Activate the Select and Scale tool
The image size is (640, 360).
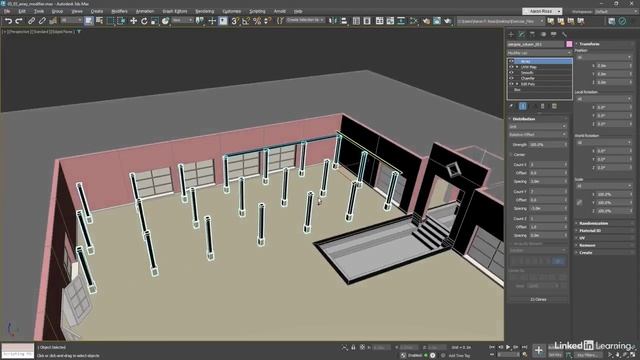[155, 21]
